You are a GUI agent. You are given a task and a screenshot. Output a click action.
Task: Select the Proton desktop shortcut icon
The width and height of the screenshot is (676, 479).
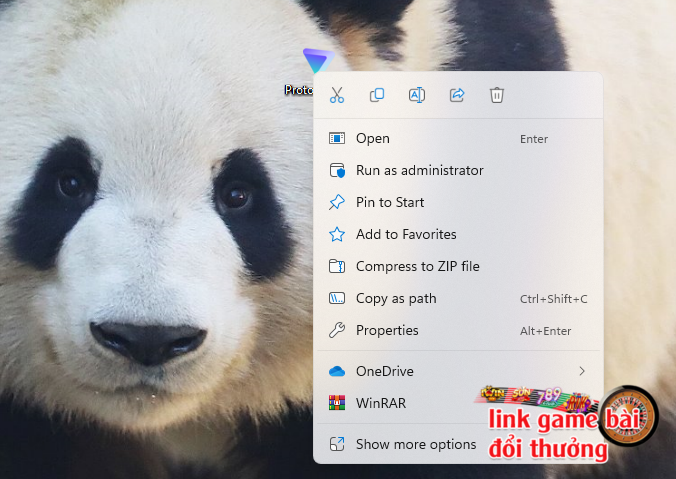point(318,61)
